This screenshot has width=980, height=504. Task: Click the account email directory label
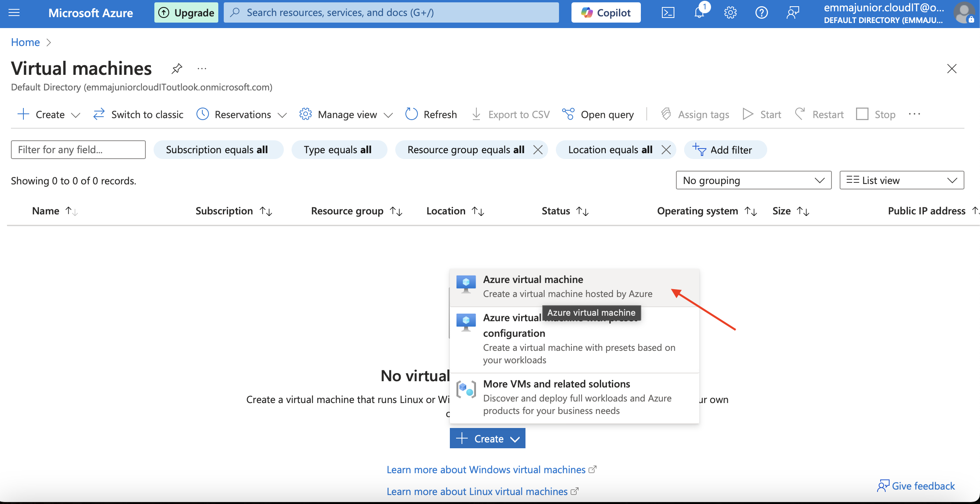pyautogui.click(x=884, y=13)
